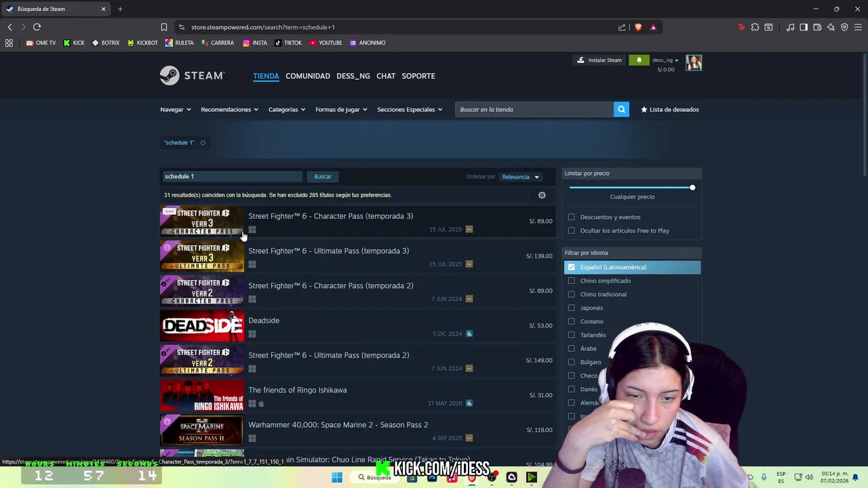Image resolution: width=868 pixels, height=488 pixels.
Task: Uncheck the Español (Latinoamérica) language filter
Action: (x=571, y=267)
